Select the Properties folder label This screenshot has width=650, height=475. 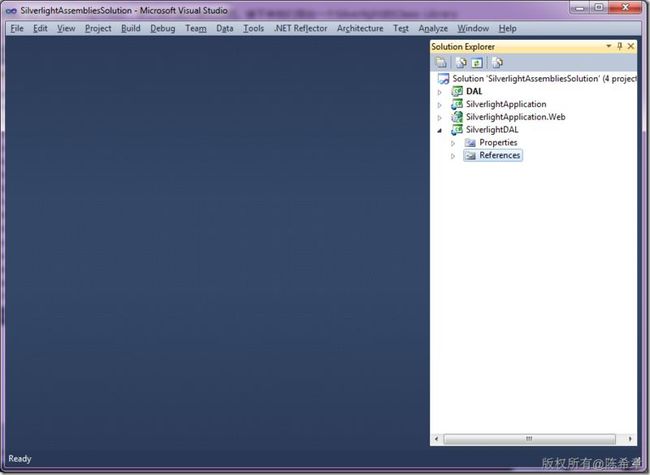point(498,143)
